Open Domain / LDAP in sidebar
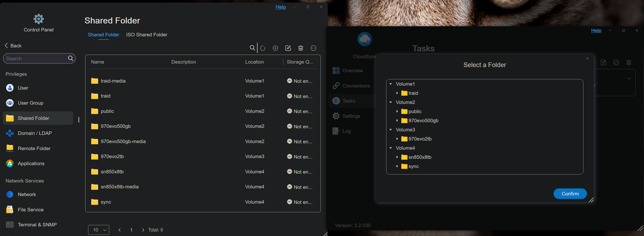This screenshot has width=644, height=236. [x=38, y=133]
